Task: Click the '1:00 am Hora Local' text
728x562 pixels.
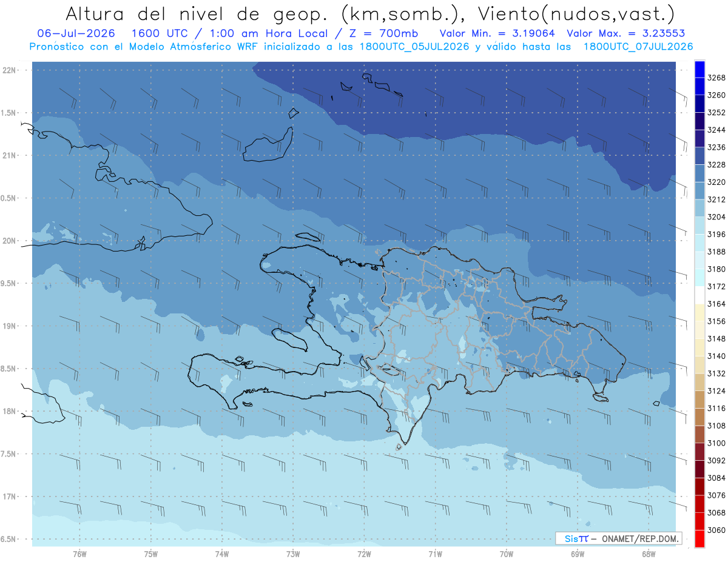Action: (x=268, y=33)
